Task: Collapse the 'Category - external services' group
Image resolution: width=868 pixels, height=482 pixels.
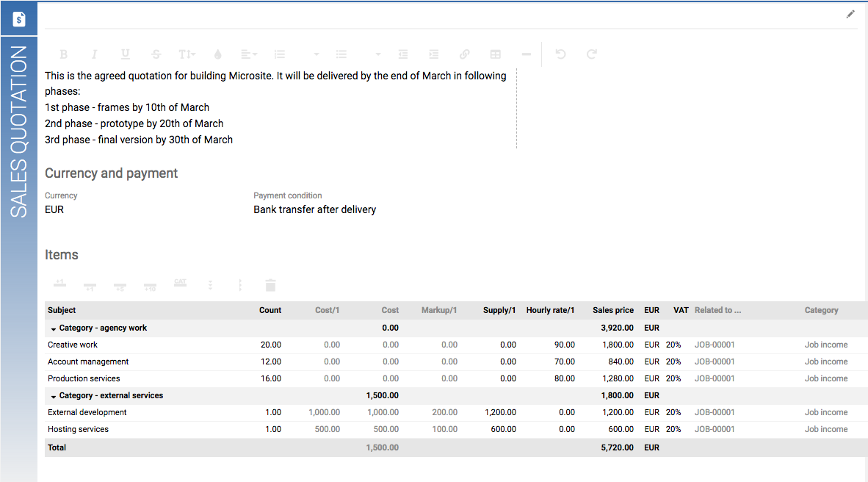Action: click(54, 396)
